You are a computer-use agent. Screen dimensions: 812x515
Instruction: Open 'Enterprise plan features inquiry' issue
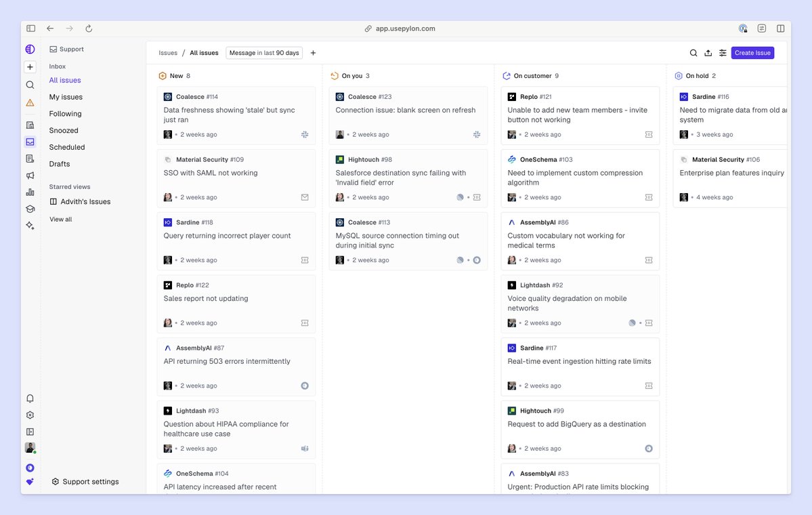pos(730,178)
